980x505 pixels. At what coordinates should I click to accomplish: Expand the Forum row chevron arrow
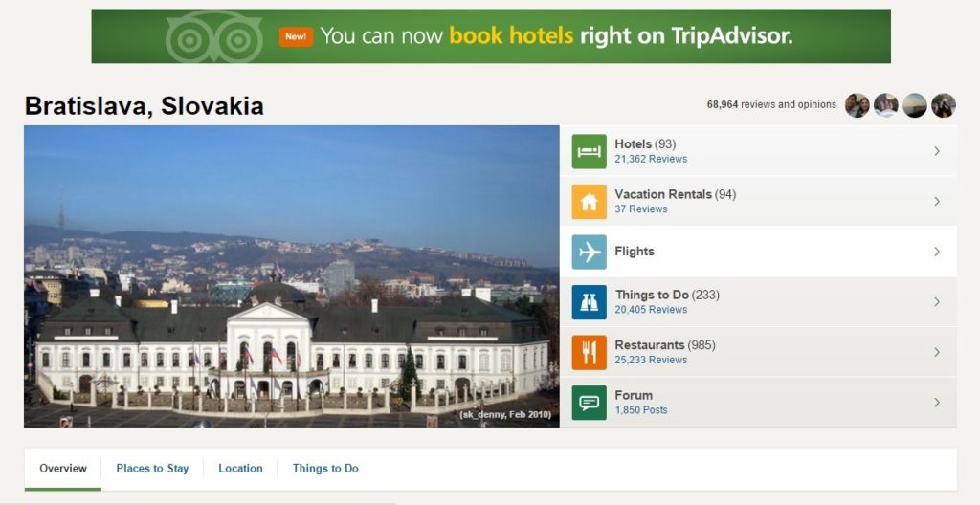pyautogui.click(x=937, y=403)
